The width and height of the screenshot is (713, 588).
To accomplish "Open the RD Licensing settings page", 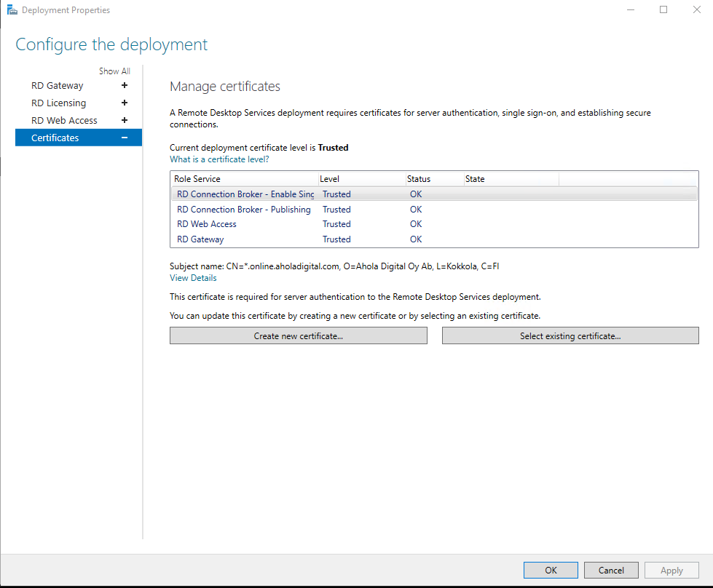I will click(x=59, y=103).
